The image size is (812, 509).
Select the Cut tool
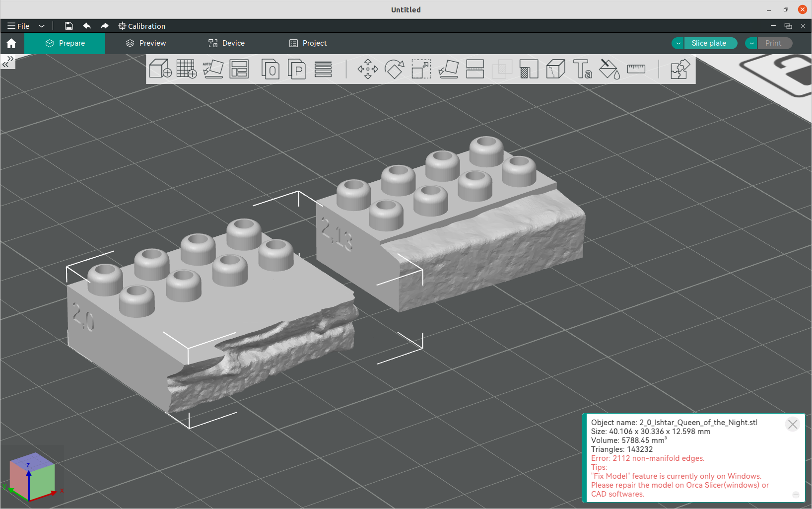coord(475,69)
